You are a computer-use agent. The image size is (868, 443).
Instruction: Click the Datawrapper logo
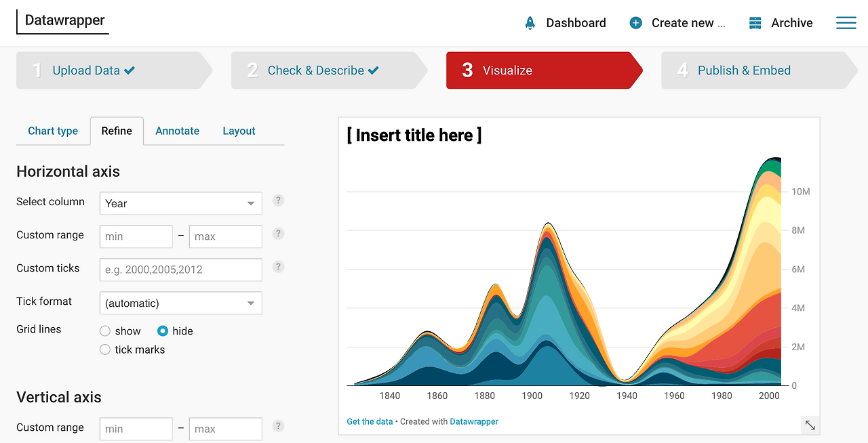pyautogui.click(x=62, y=21)
